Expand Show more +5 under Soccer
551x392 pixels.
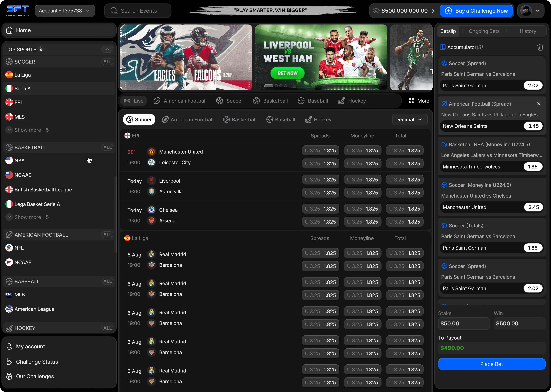(x=27, y=130)
